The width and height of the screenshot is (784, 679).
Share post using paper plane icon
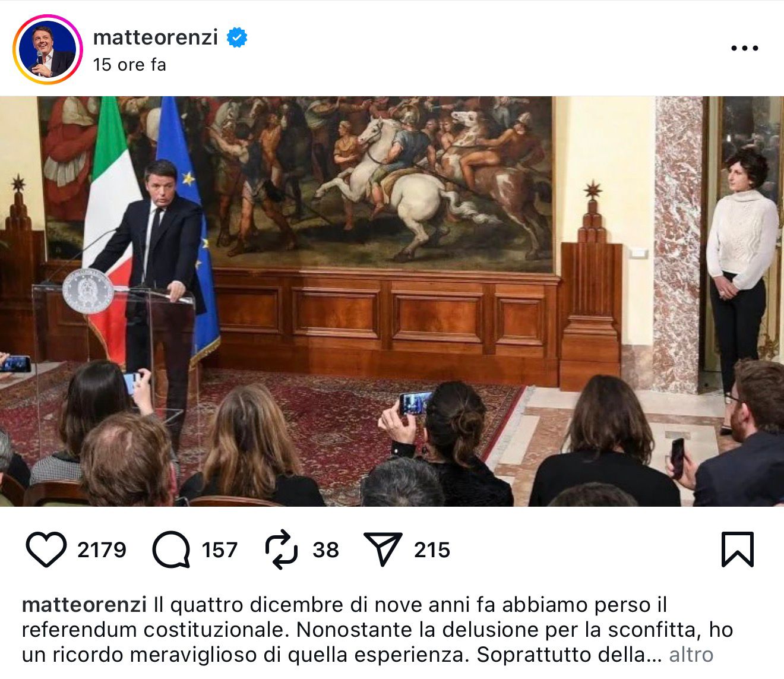pyautogui.click(x=382, y=549)
